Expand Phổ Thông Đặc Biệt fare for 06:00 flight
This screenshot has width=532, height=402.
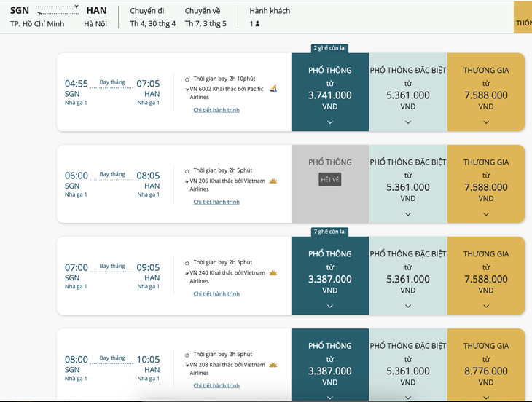[x=408, y=214]
